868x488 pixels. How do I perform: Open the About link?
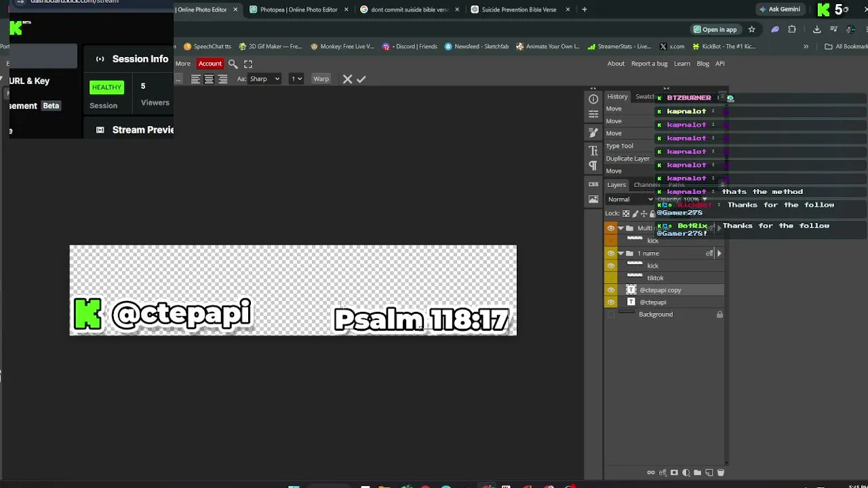point(616,64)
